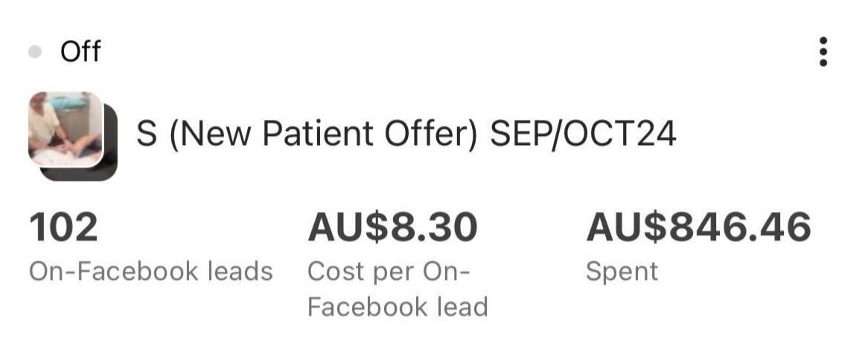Click the Facebook lead second label line
868x358 pixels.
point(398,307)
